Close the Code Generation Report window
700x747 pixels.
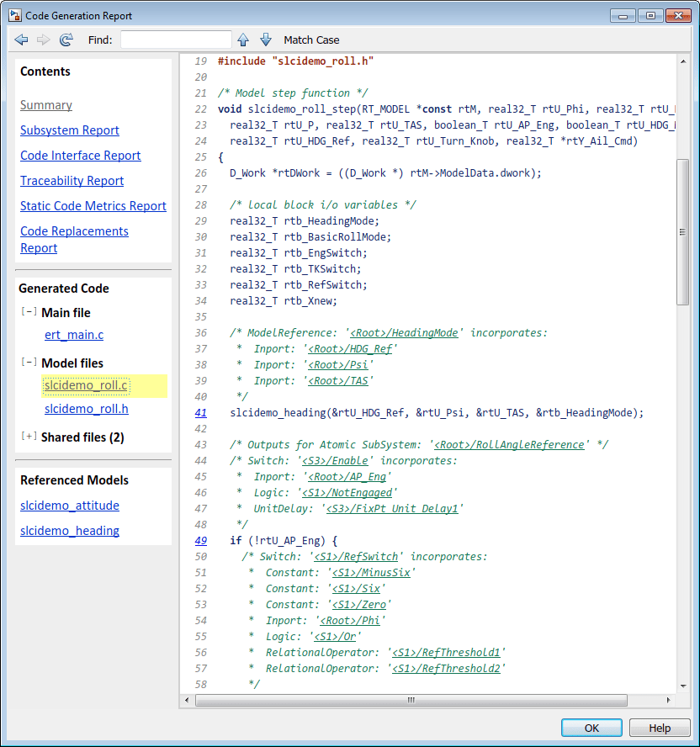[x=679, y=16]
